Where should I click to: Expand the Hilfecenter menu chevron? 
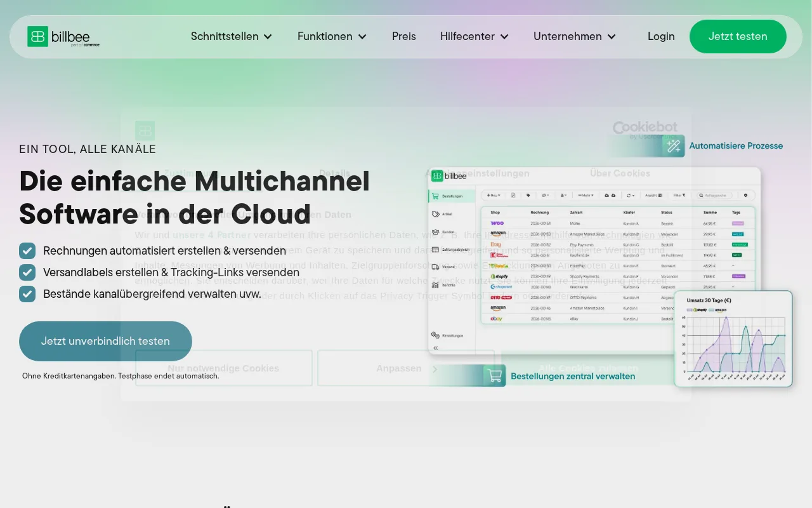point(504,37)
